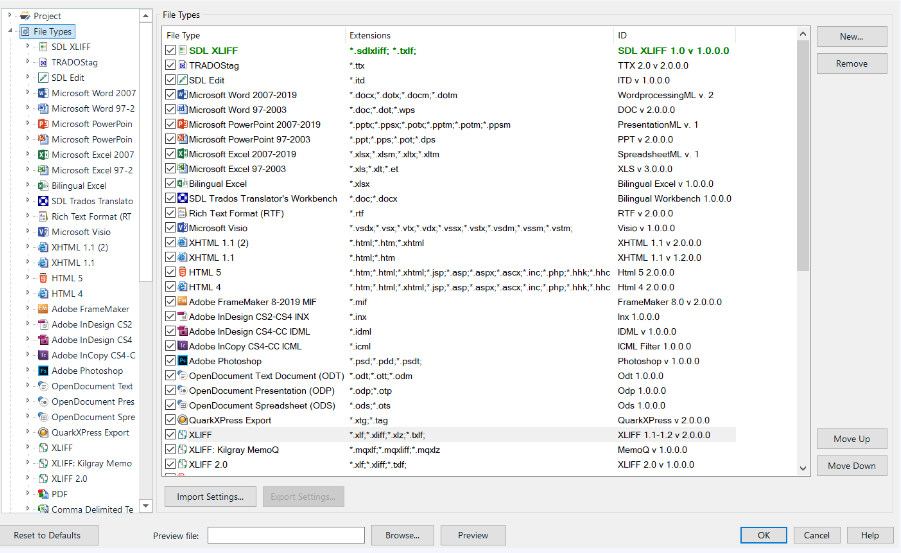
Task: Click the OpenDocument Text Document list icon
Action: (183, 376)
